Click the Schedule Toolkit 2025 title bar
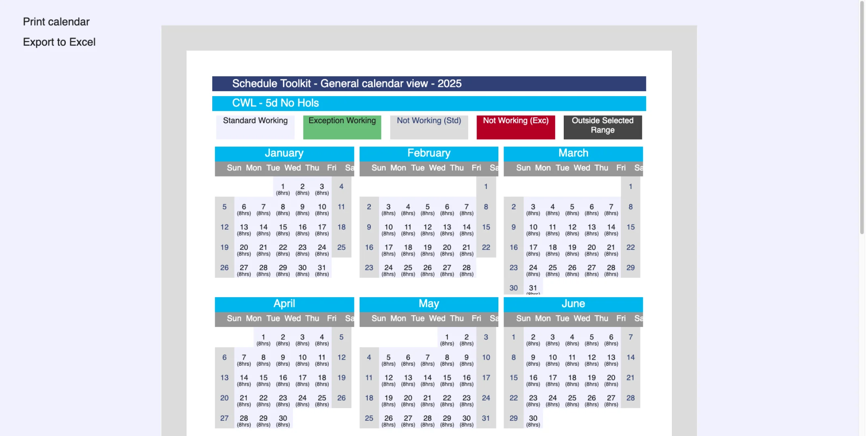This screenshot has height=436, width=868. click(x=429, y=84)
